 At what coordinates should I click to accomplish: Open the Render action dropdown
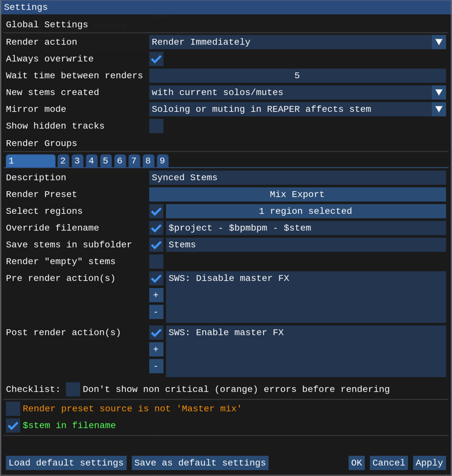click(438, 42)
